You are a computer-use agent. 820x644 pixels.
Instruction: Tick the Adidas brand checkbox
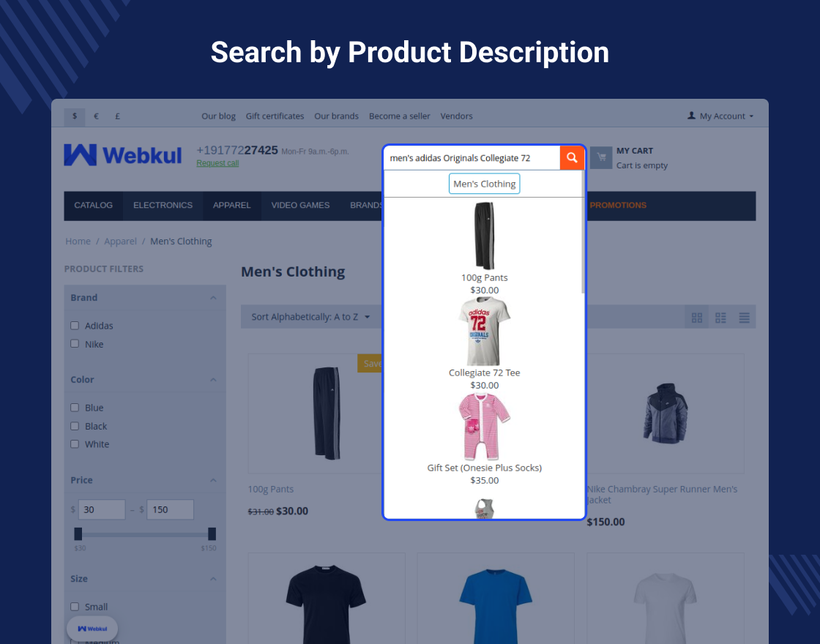pos(75,326)
